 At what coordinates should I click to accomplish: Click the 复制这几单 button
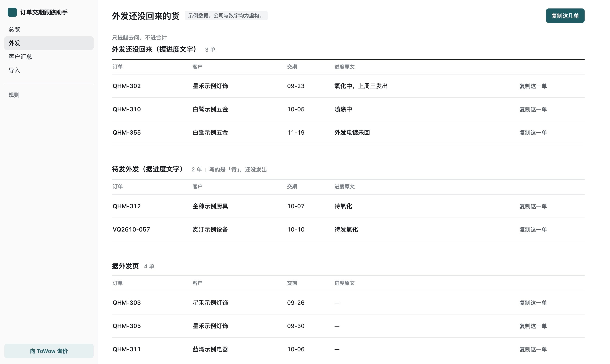(x=565, y=16)
